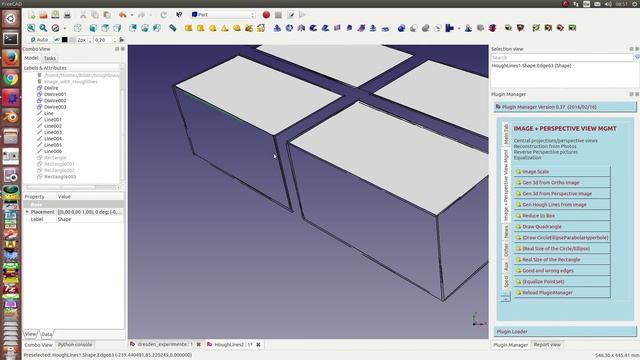Switch to the Model tab

click(31, 58)
